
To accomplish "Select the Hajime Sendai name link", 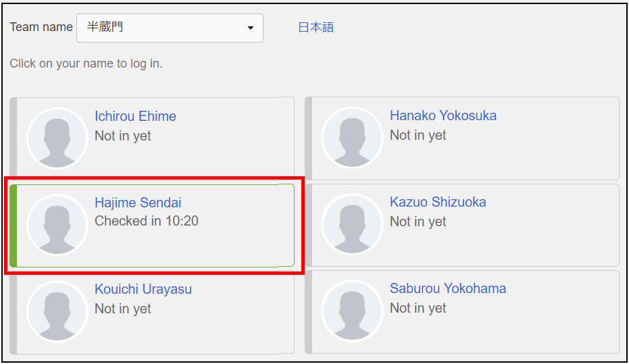I will [x=138, y=203].
